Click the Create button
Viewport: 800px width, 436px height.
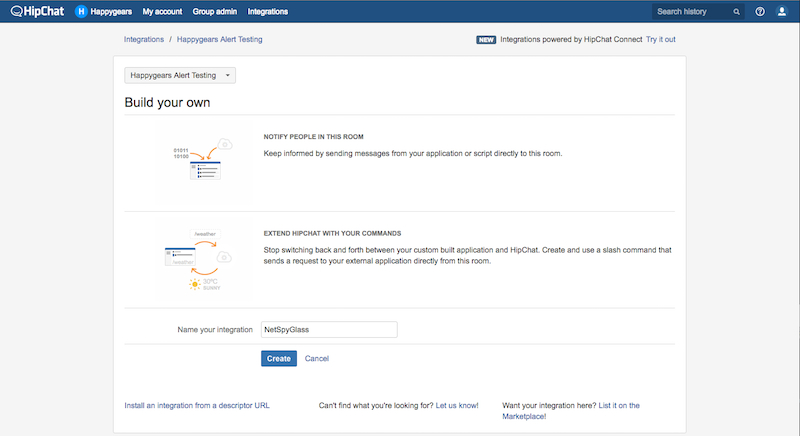[279, 358]
